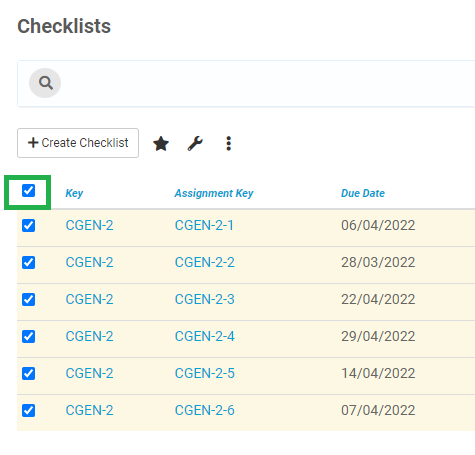Uncheck the CGEN-2-5 row checkbox
Screen dimensions: 475x455
(28, 374)
